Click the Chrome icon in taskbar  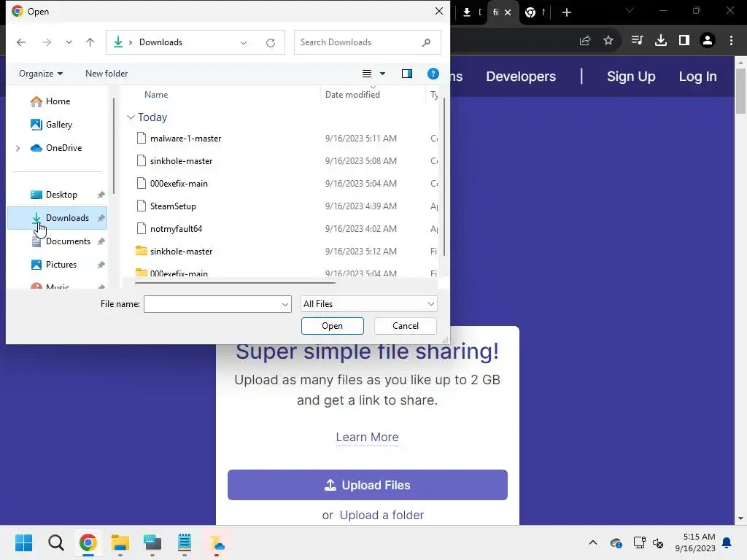[x=88, y=542]
